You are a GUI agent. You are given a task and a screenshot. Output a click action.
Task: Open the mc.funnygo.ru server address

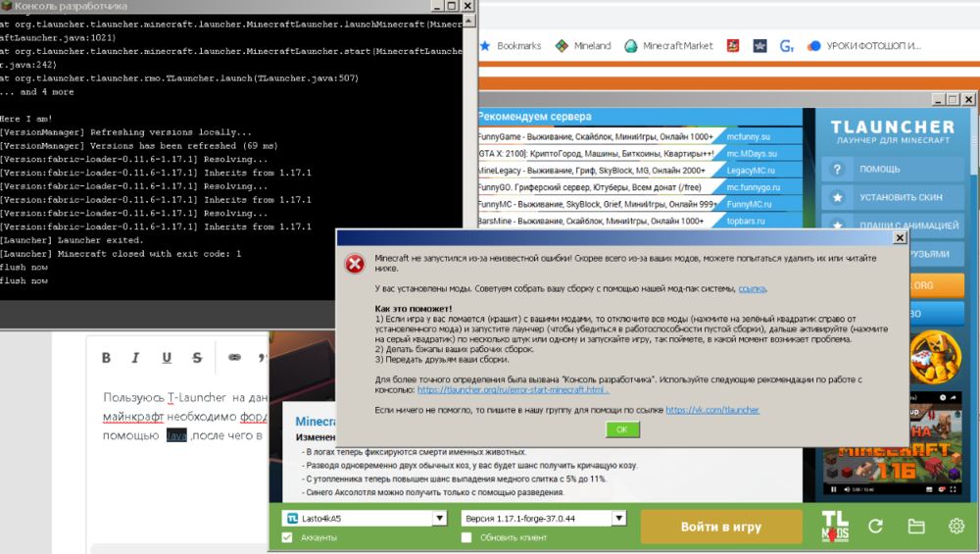coord(753,187)
